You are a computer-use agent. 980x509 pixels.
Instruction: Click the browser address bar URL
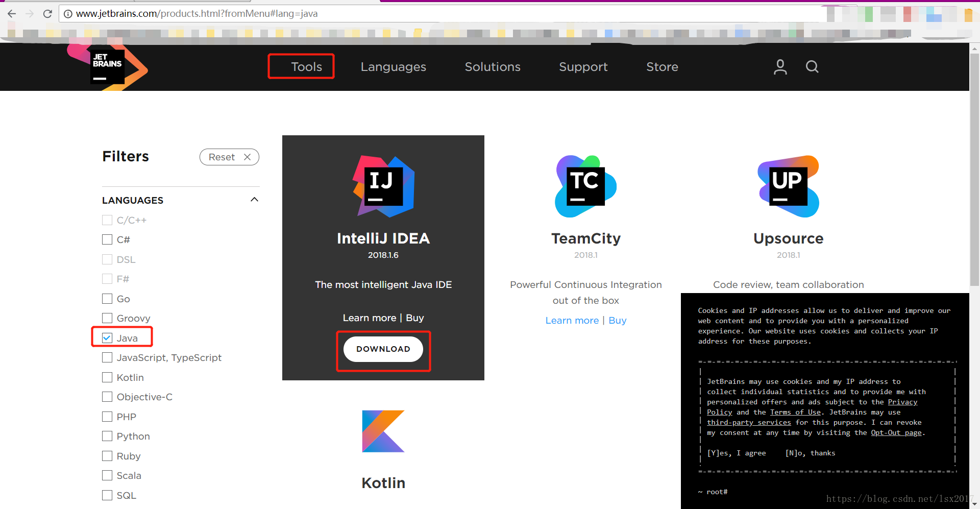click(x=197, y=14)
